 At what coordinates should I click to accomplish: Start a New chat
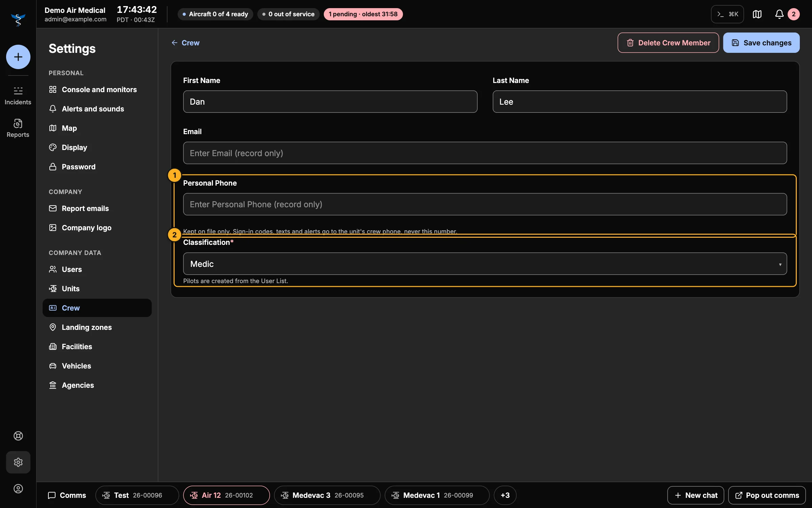[696, 495]
